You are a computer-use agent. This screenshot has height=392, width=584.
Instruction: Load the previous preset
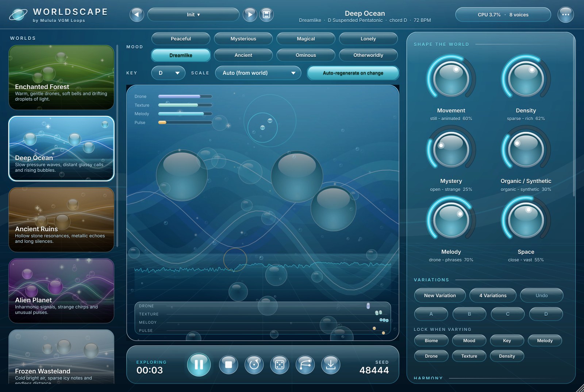click(x=137, y=15)
